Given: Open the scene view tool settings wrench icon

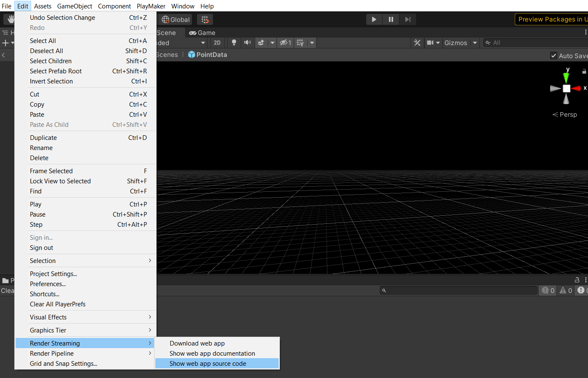Looking at the screenshot, I should [417, 43].
